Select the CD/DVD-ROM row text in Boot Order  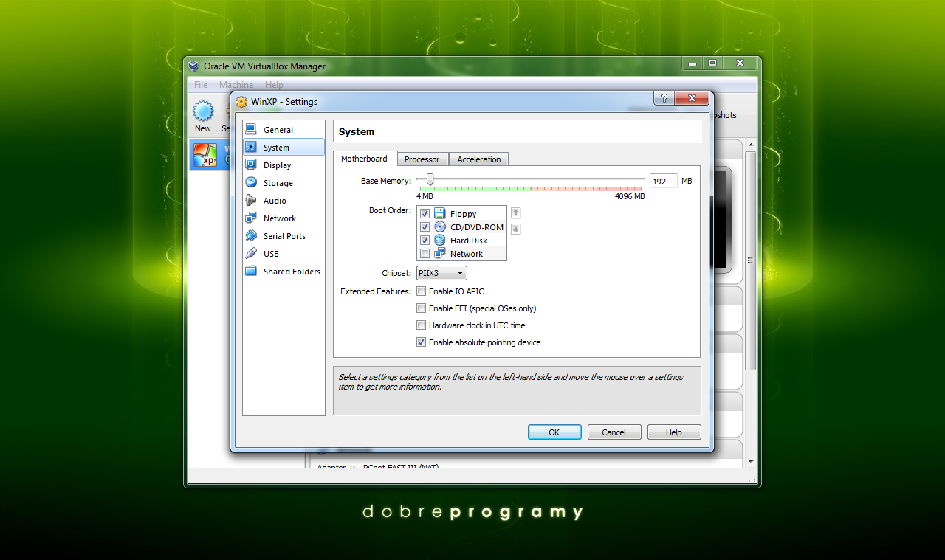coord(477,227)
